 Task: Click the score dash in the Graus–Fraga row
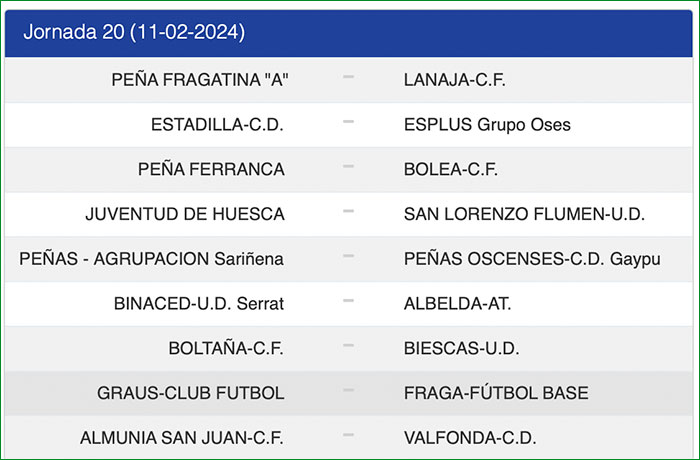pyautogui.click(x=348, y=391)
